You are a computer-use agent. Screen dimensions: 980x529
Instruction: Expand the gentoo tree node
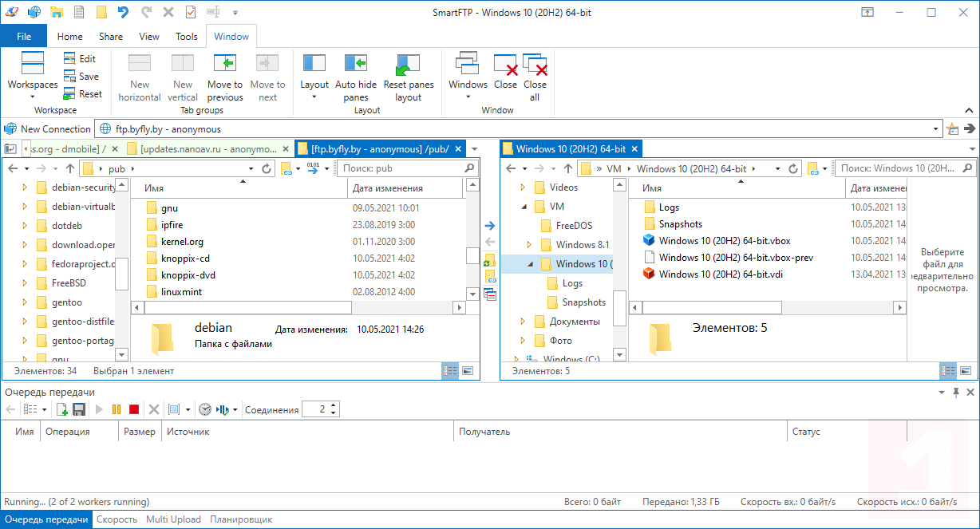pyautogui.click(x=25, y=302)
